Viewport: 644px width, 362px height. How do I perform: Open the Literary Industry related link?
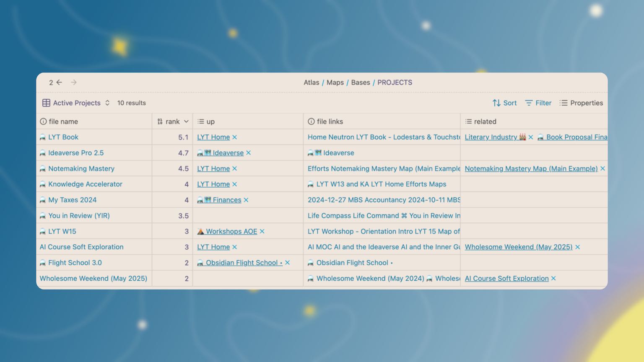pos(495,137)
